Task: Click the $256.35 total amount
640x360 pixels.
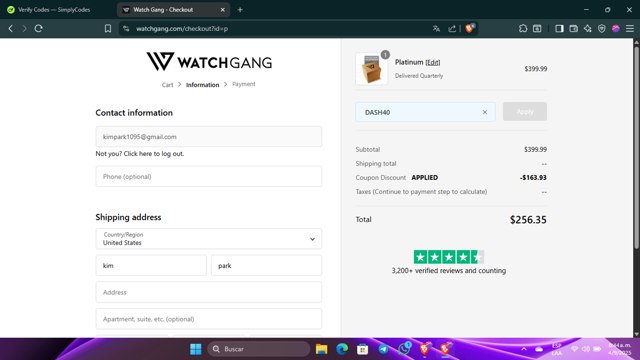Action: pos(528,220)
